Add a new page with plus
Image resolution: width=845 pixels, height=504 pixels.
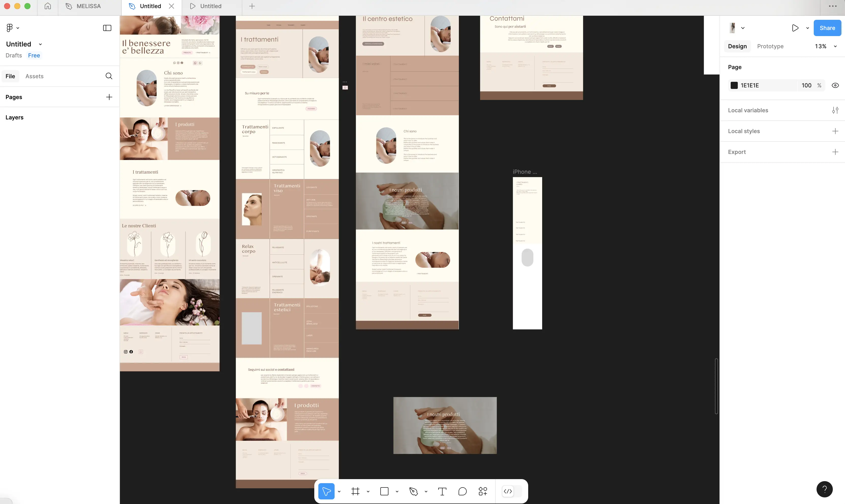click(109, 97)
